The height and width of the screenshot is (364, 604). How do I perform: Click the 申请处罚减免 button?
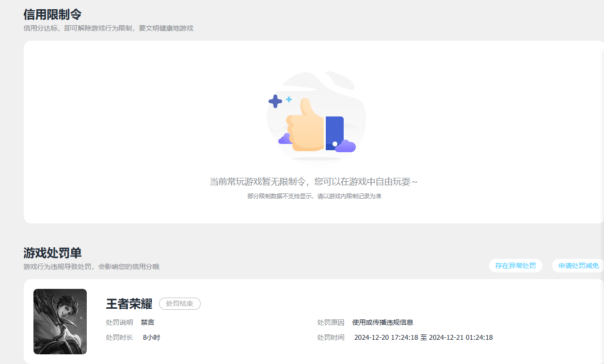point(578,266)
